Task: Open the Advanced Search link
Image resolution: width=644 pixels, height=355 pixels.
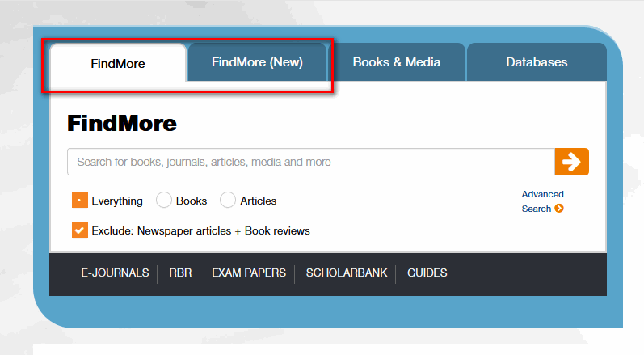Action: [542, 201]
